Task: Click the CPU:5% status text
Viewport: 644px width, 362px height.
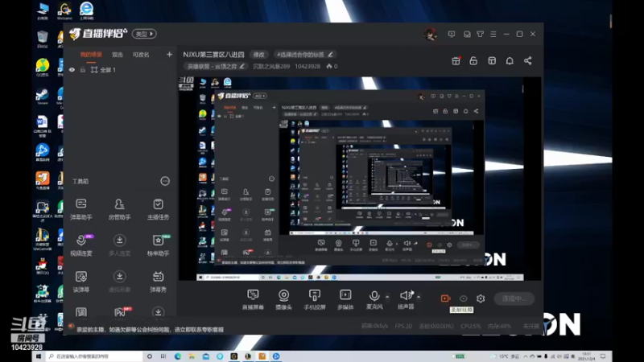Action: [470, 326]
